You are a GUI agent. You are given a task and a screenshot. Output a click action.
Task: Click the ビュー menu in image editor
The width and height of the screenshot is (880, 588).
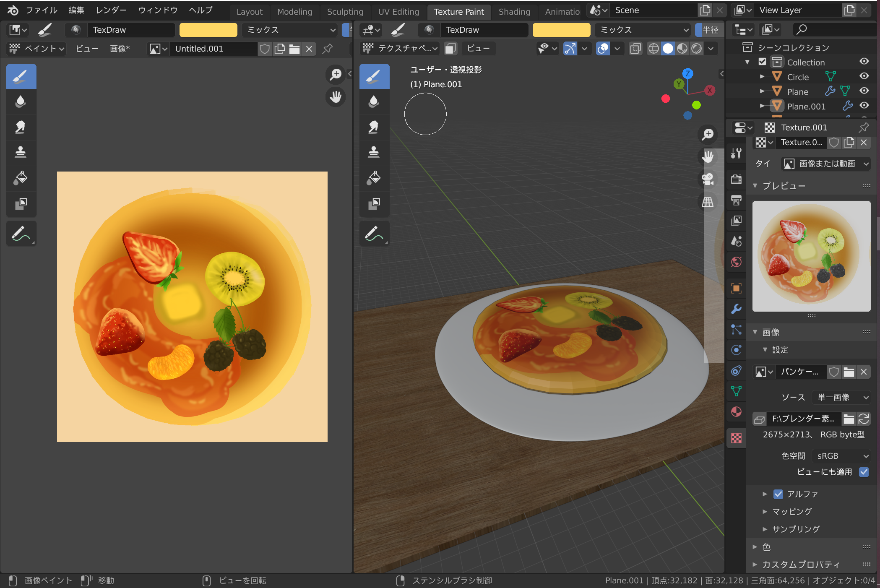coord(87,49)
